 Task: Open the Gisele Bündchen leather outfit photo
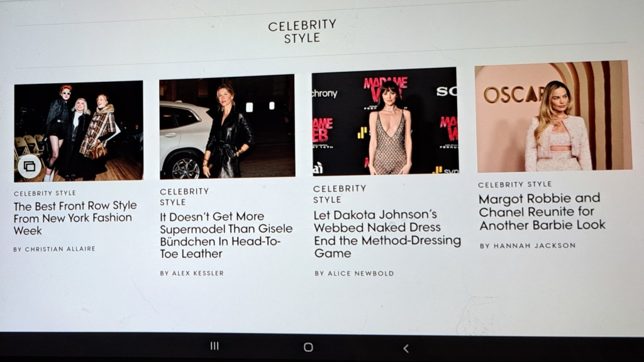tap(227, 127)
